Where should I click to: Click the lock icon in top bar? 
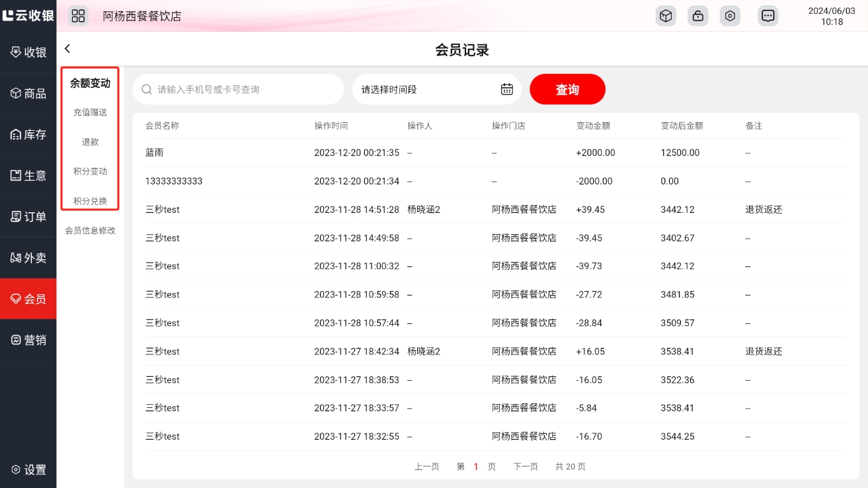tap(697, 16)
